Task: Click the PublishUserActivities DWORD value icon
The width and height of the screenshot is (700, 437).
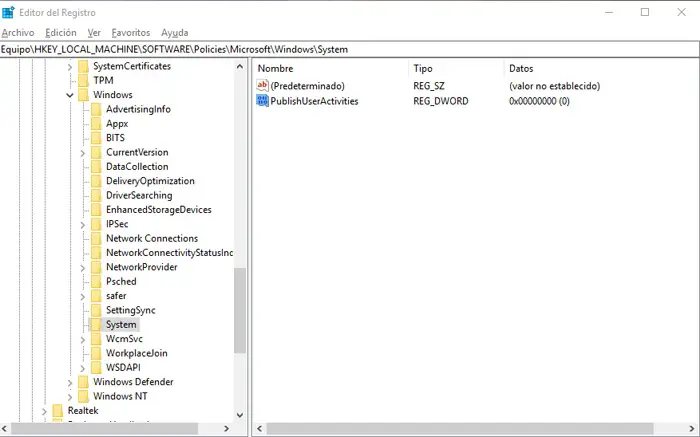Action: pyautogui.click(x=262, y=100)
